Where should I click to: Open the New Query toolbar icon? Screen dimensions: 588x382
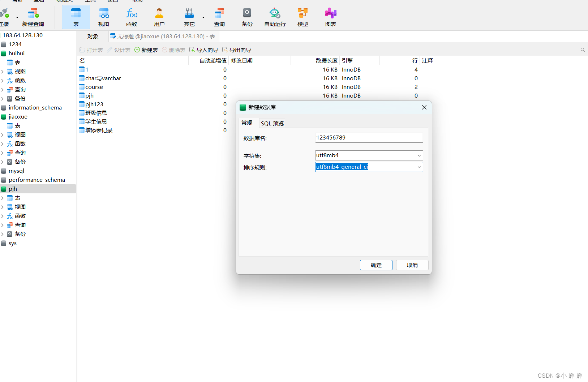tap(33, 17)
